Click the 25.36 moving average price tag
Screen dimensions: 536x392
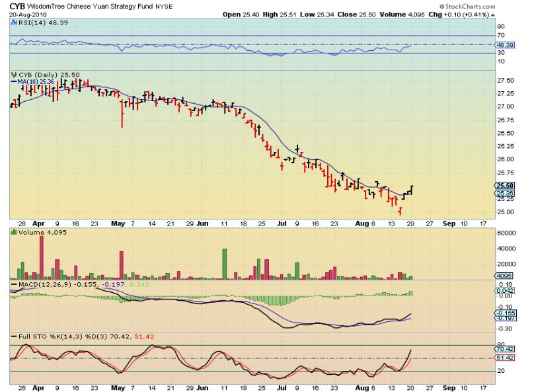click(505, 194)
